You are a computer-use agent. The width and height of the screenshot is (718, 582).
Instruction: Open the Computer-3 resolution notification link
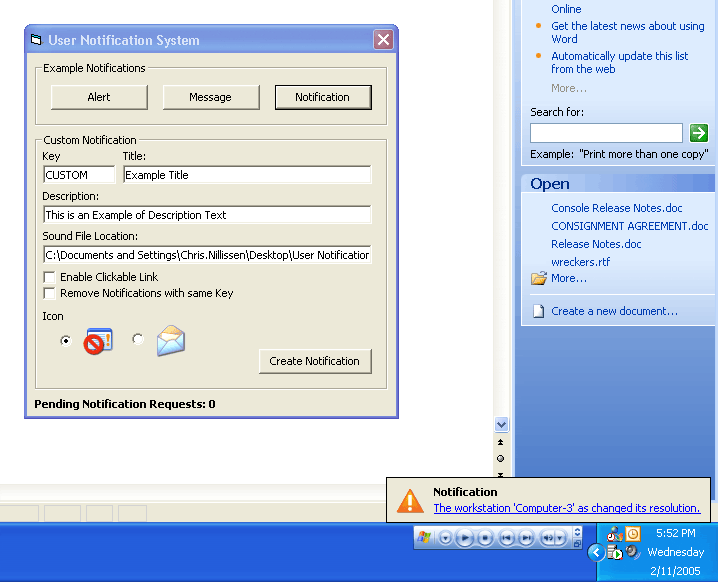(x=566, y=508)
